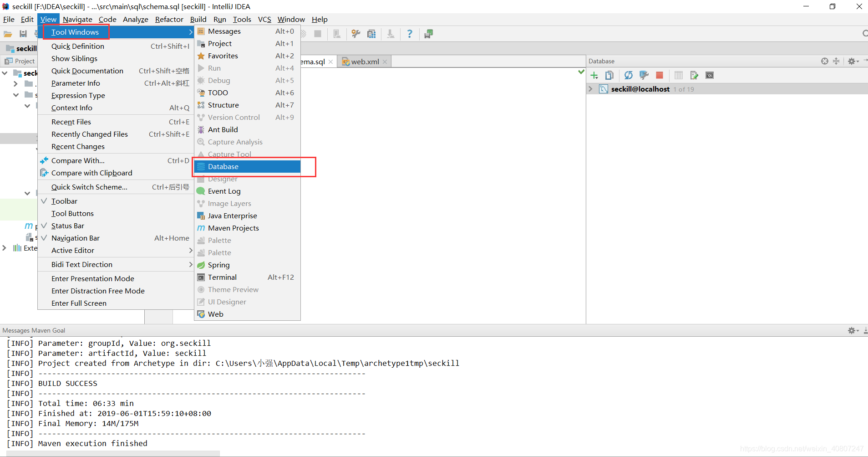
Task: Click Quick Definition menu item
Action: 116,46
